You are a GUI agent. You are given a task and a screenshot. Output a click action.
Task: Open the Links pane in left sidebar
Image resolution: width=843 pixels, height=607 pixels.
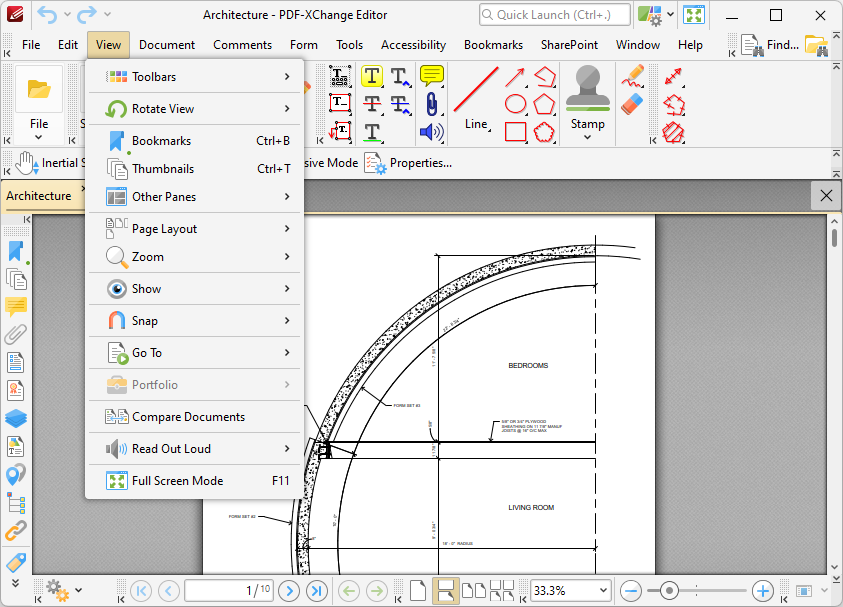(16, 531)
